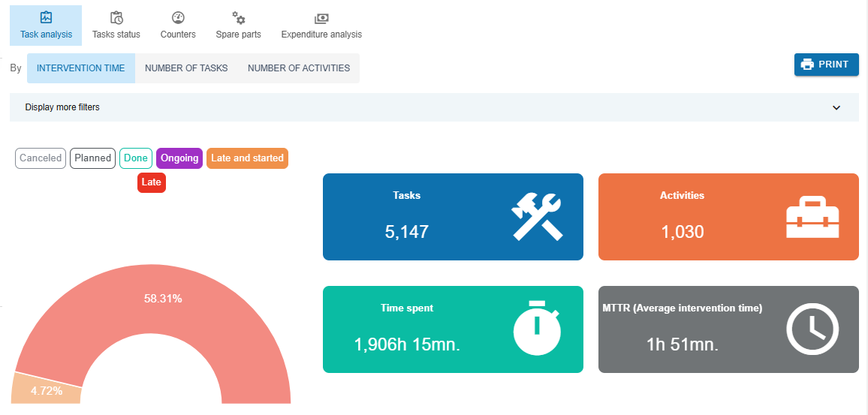Click the MTTR (Average intervention time) label
Screen dimensions: 868x415
[x=683, y=308]
